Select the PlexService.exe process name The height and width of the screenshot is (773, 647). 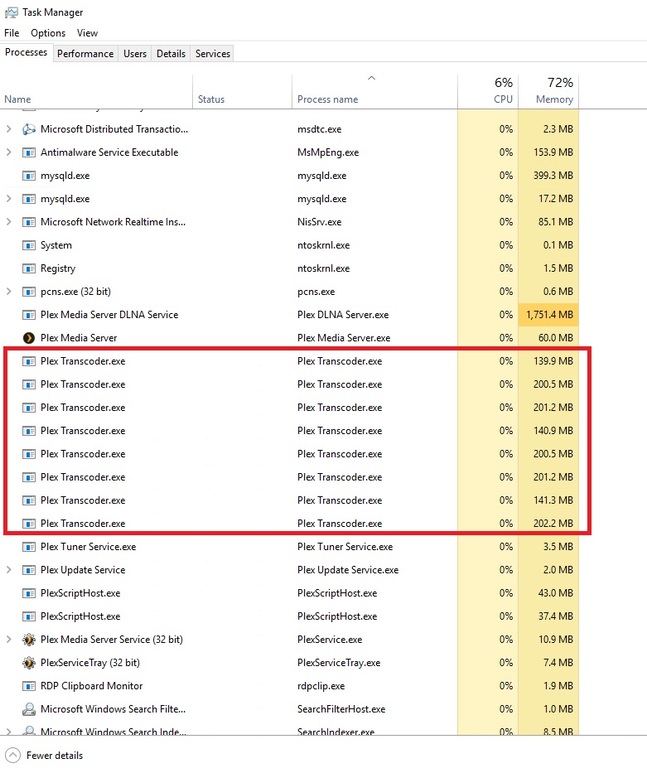click(329, 639)
